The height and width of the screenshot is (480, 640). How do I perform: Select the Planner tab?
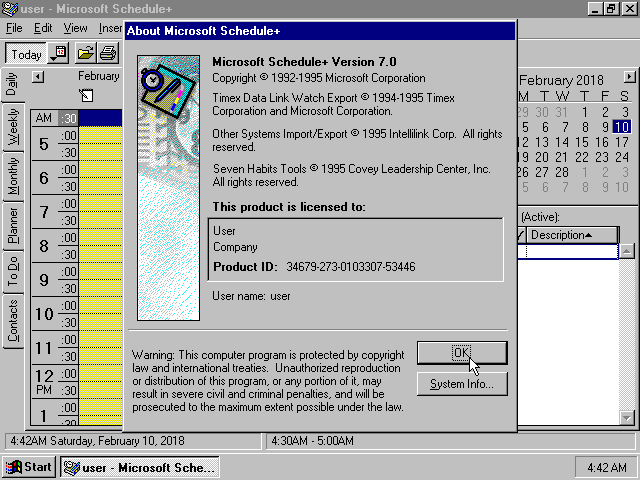coord(12,225)
